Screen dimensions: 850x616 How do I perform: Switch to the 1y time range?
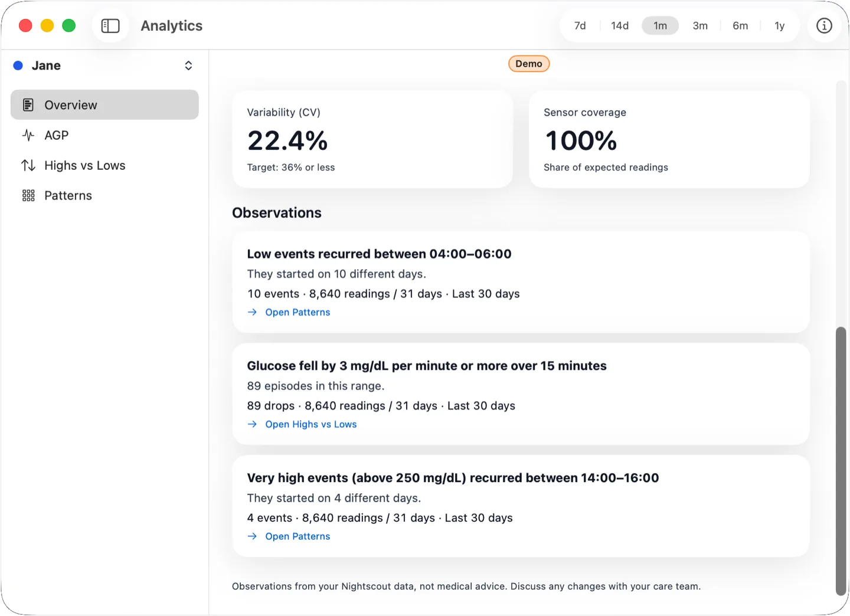tap(780, 26)
